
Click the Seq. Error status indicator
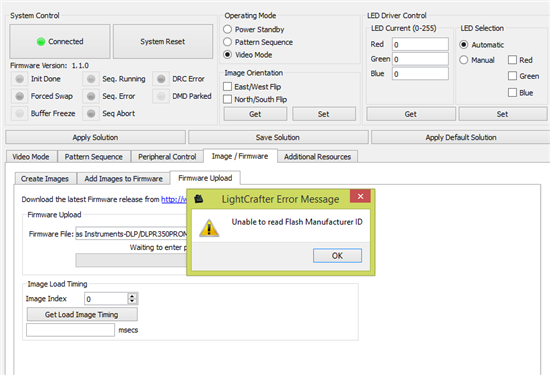[x=91, y=96]
